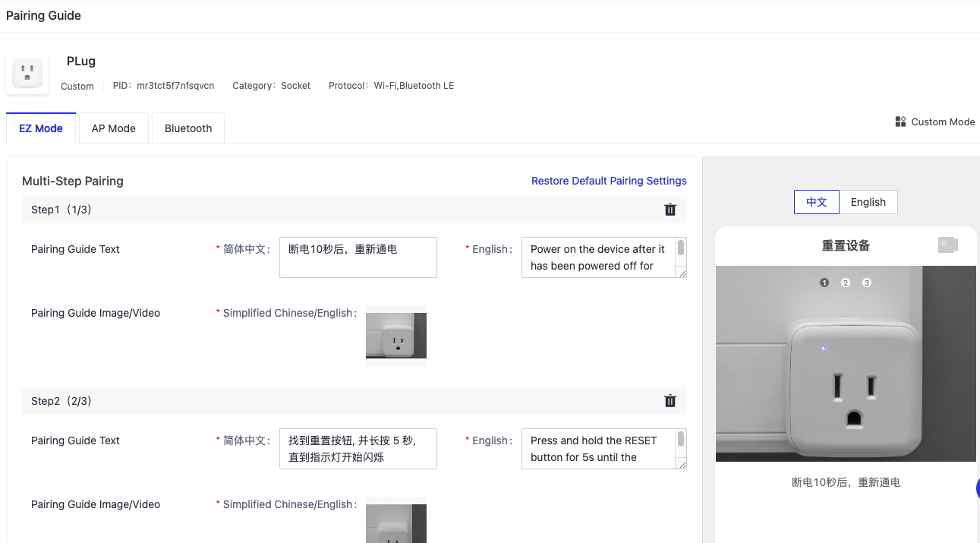Click the Step1 简体中文 text field
Viewport: 980px width, 543px height.
[x=358, y=257]
